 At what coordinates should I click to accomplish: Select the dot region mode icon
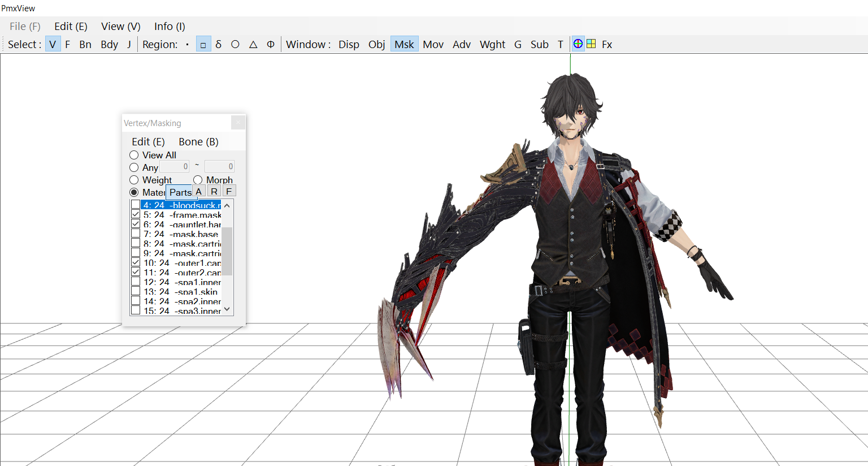187,45
